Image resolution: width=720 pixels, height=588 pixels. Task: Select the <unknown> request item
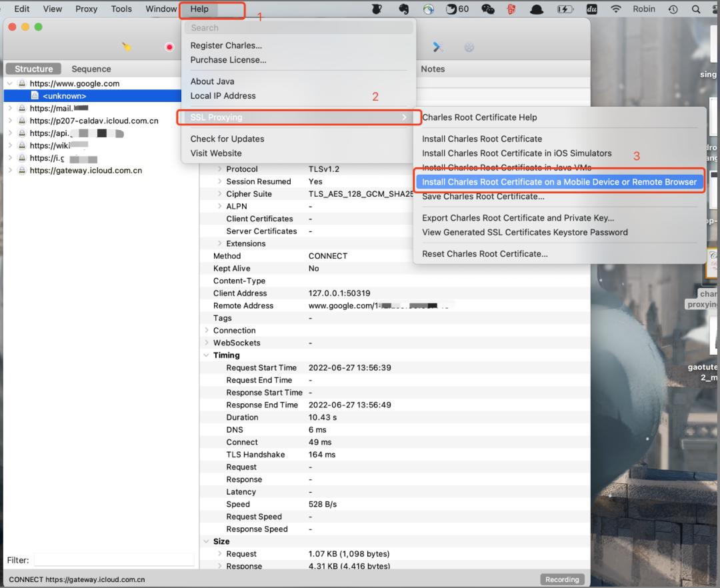click(x=64, y=96)
